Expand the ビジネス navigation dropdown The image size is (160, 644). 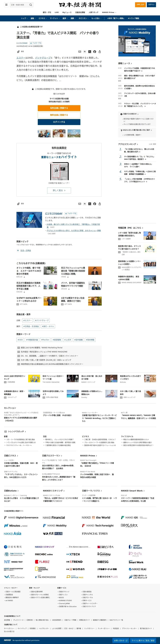point(43,19)
